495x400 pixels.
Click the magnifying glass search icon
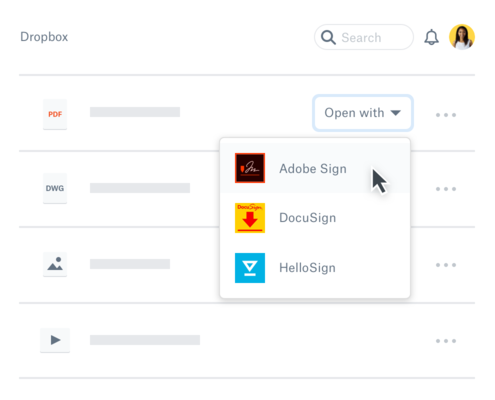pyautogui.click(x=328, y=37)
